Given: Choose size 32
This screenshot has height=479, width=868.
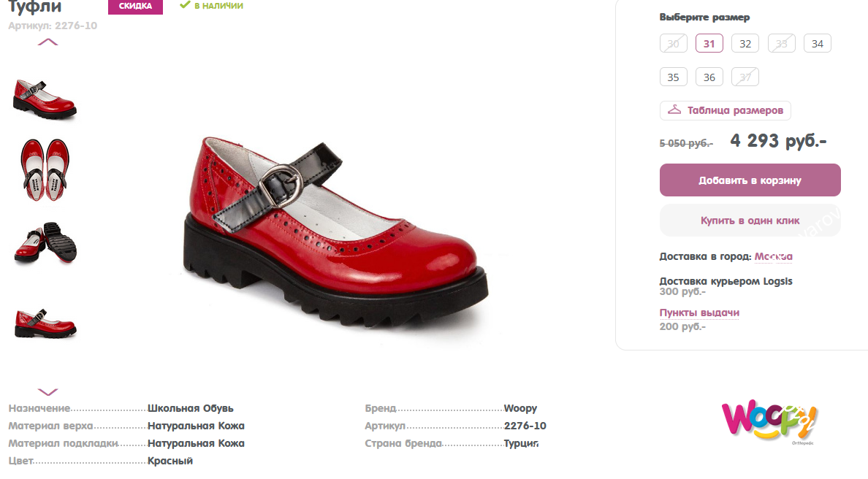Looking at the screenshot, I should (x=745, y=44).
